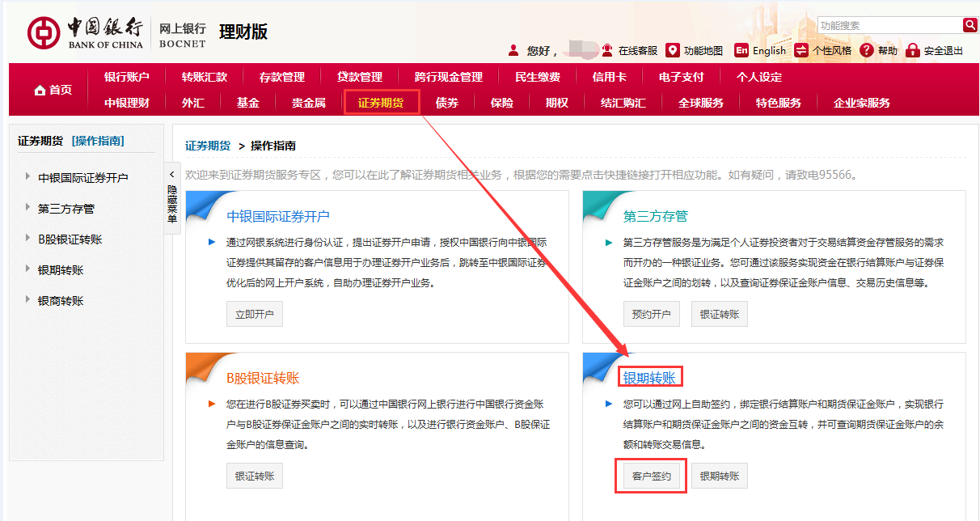Click the user avatar icon

pos(513,50)
